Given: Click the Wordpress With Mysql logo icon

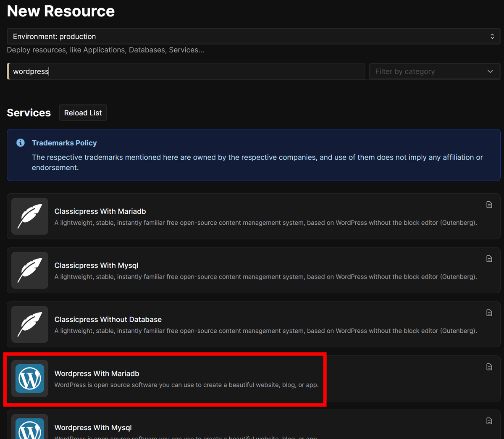Looking at the screenshot, I should tap(30, 428).
